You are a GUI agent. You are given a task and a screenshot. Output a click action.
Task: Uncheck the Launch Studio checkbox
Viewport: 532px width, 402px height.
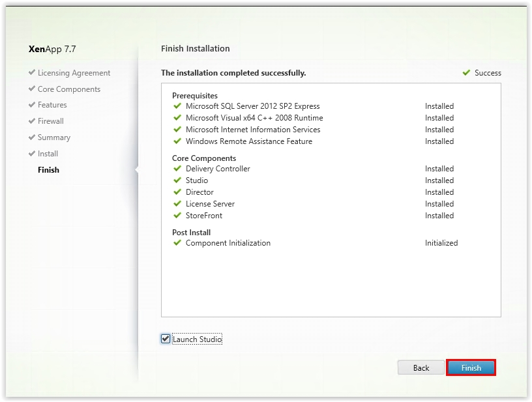pos(166,339)
